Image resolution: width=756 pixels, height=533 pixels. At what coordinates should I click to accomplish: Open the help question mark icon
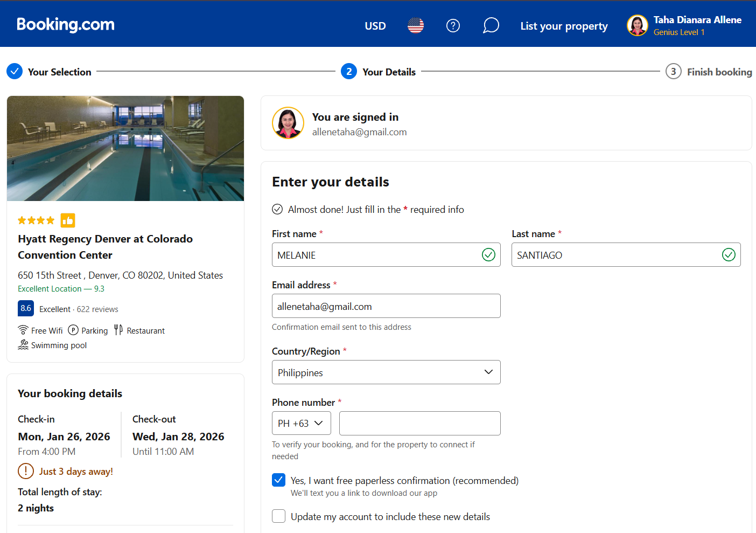point(453,25)
